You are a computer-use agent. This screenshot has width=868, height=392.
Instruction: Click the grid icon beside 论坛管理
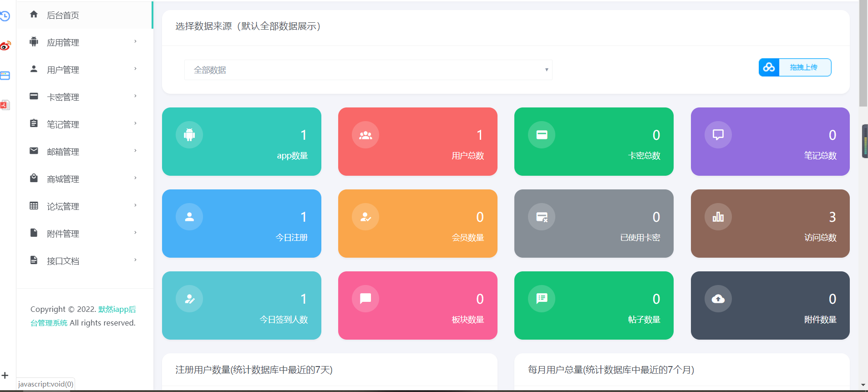(x=34, y=206)
